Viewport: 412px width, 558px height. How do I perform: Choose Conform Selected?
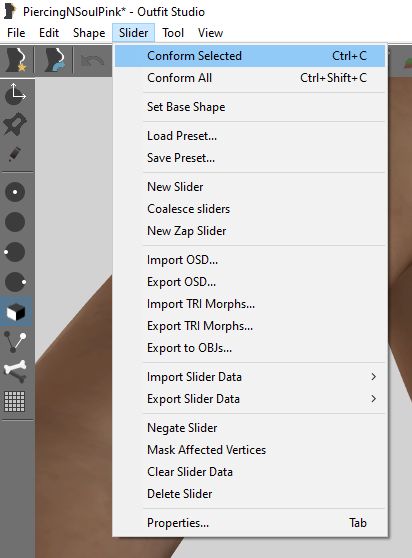point(250,56)
